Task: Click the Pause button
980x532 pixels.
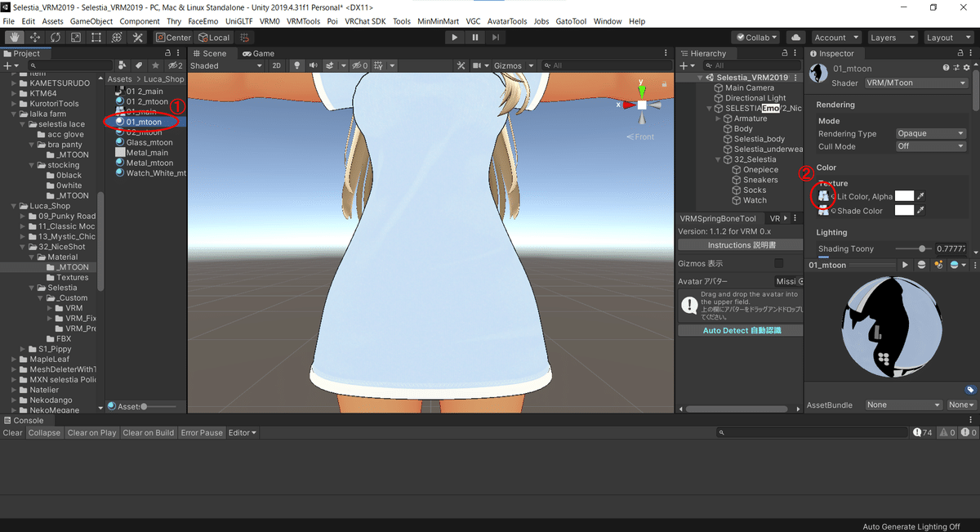Action: (x=475, y=38)
